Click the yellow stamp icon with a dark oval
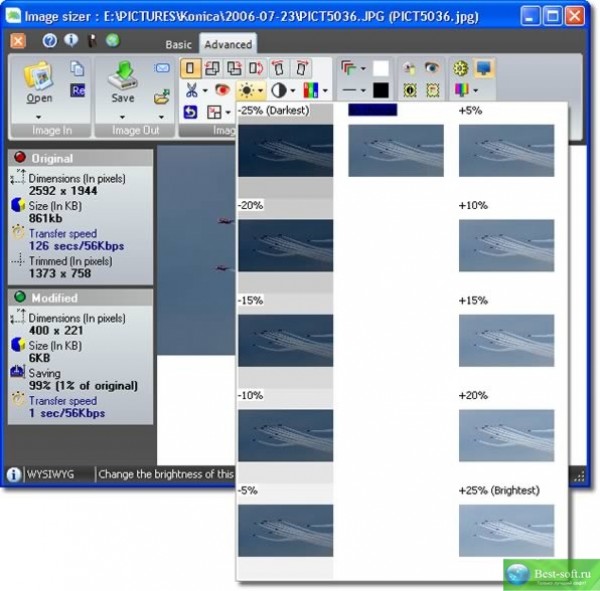 pos(410,90)
